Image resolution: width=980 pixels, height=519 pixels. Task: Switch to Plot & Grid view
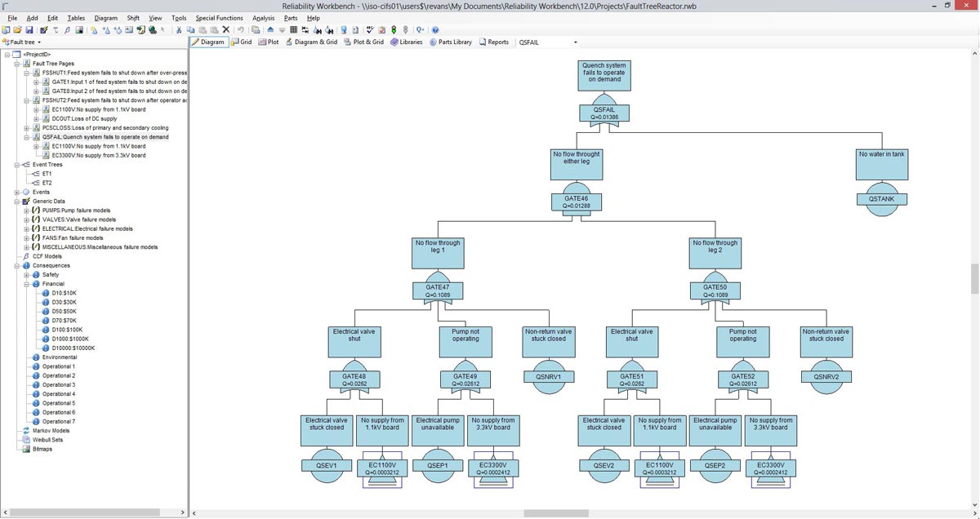click(367, 42)
